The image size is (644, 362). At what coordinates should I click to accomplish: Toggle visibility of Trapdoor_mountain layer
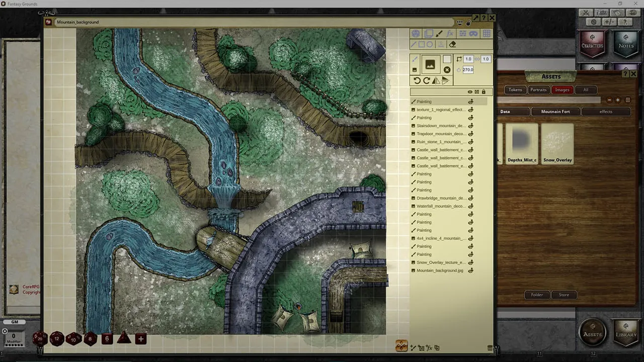pyautogui.click(x=471, y=134)
